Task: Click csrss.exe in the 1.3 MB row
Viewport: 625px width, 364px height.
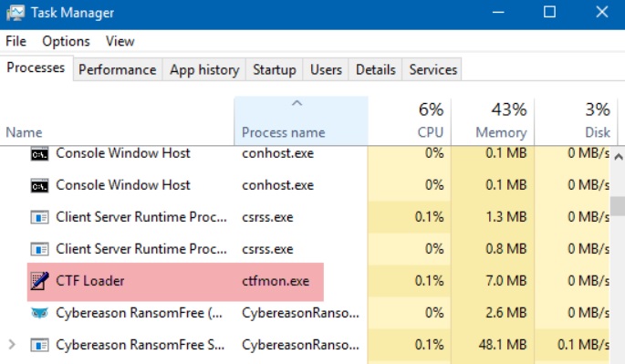Action: (267, 217)
